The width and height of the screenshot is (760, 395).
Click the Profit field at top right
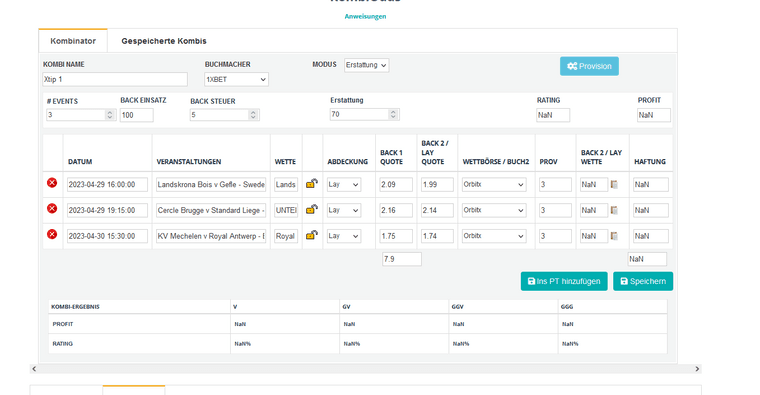click(654, 115)
